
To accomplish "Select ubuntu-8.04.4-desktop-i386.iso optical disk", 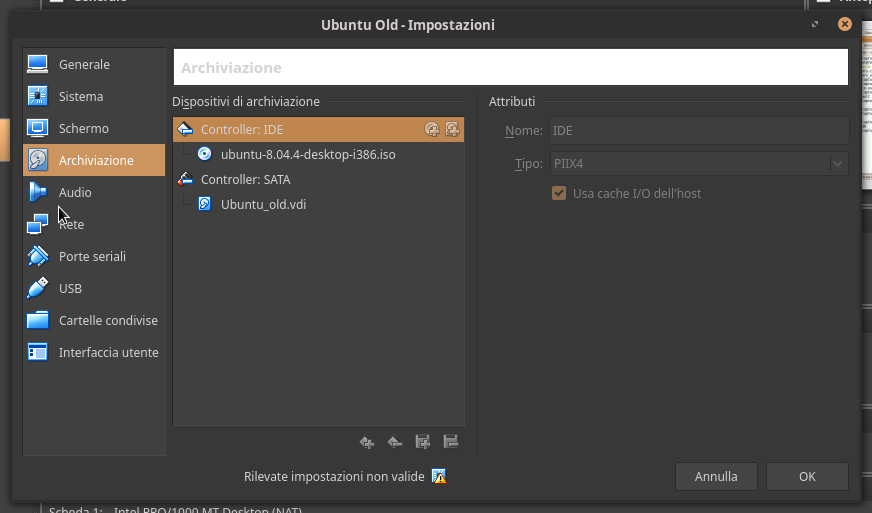I will click(319, 154).
